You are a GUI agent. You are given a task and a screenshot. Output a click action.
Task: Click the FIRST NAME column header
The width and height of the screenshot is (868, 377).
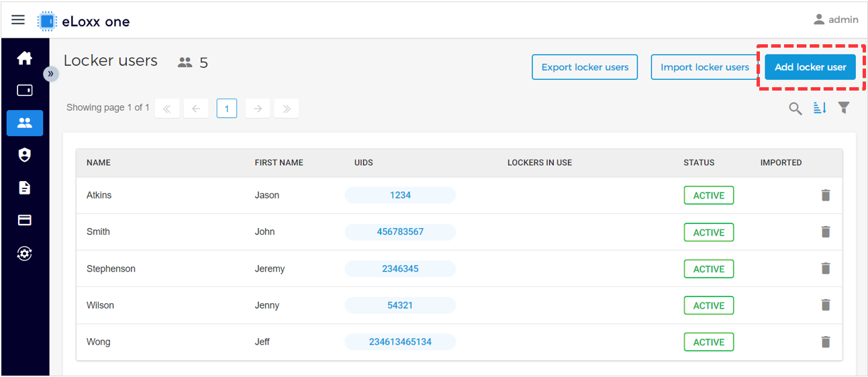click(x=279, y=162)
